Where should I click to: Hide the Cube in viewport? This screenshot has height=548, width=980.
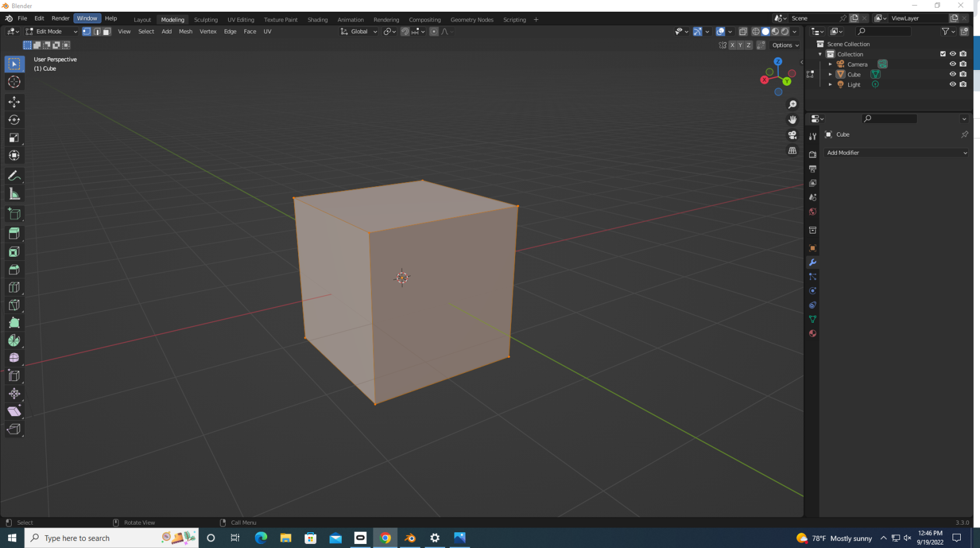(x=953, y=74)
